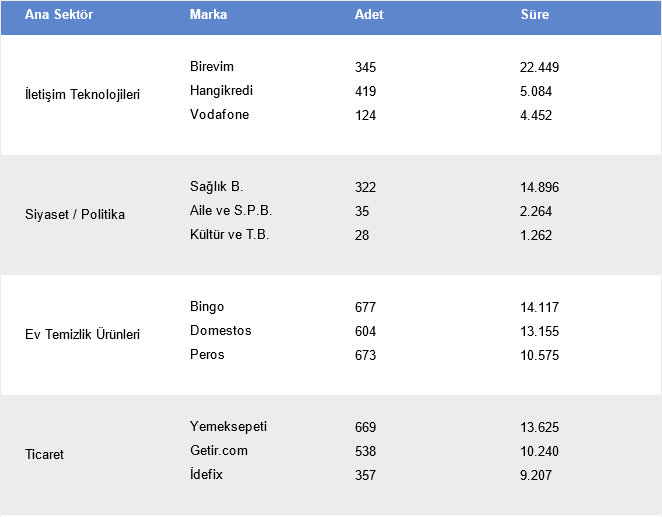Click the Adet column header
662x517 pixels.
click(368, 16)
